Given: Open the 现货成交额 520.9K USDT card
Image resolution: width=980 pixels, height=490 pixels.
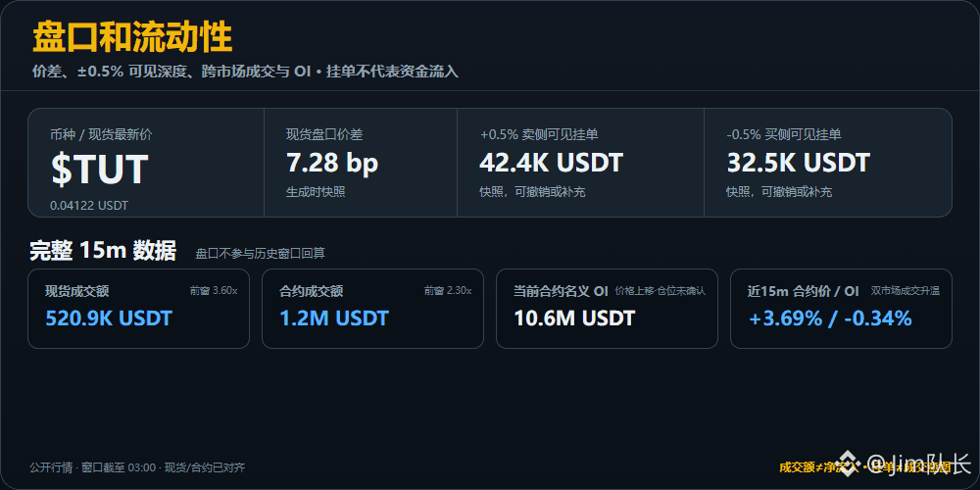Looking at the screenshot, I should click(139, 309).
